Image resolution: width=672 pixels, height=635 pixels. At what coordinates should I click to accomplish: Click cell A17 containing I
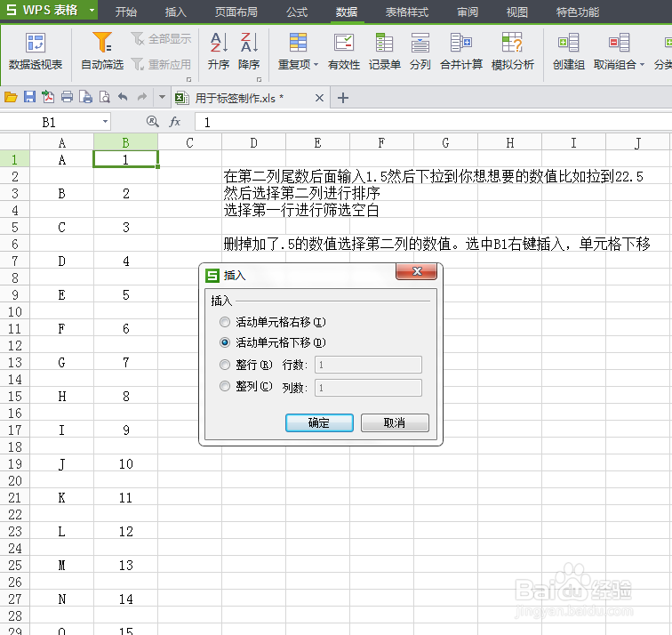tap(61, 430)
